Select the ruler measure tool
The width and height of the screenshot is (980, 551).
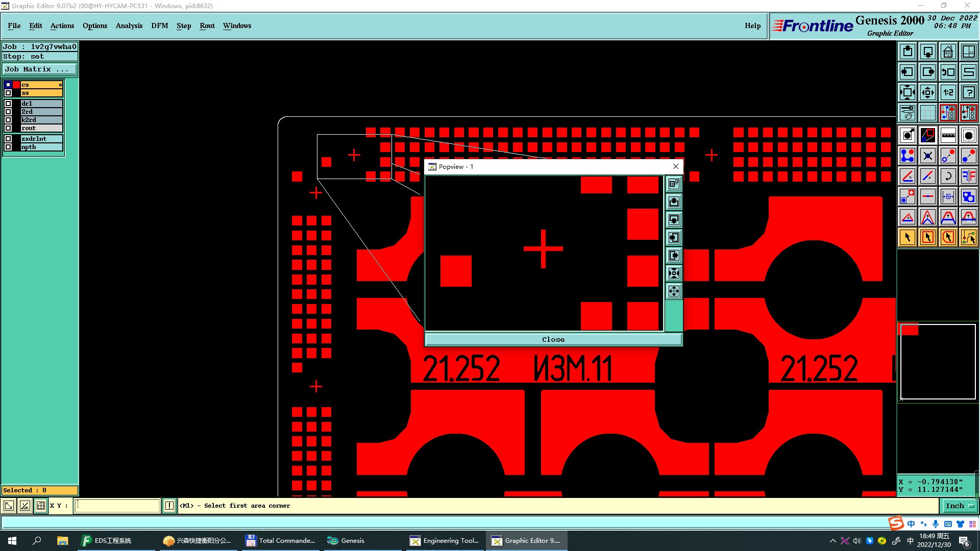coord(948,135)
